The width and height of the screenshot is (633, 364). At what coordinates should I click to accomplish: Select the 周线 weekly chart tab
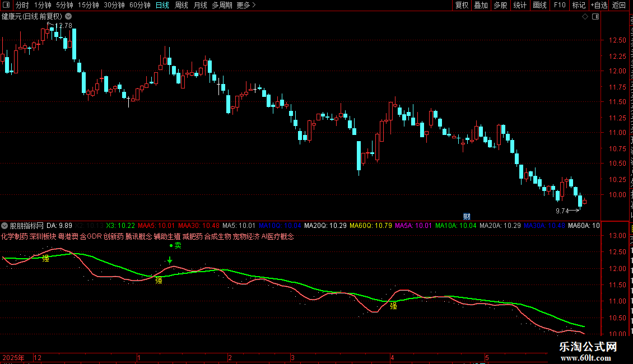point(181,5)
